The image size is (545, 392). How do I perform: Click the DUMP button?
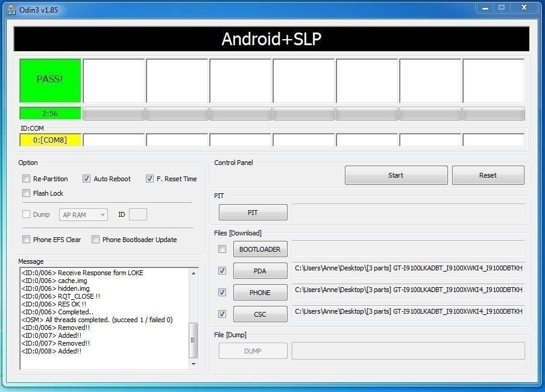coord(253,350)
